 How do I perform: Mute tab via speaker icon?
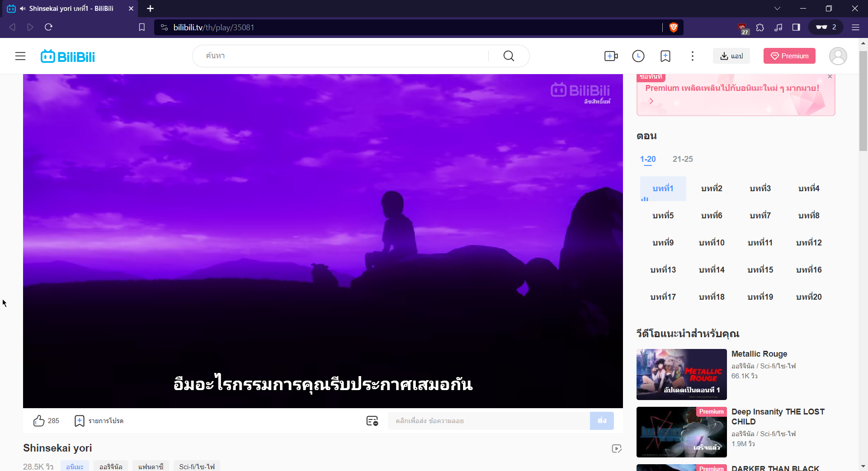23,9
